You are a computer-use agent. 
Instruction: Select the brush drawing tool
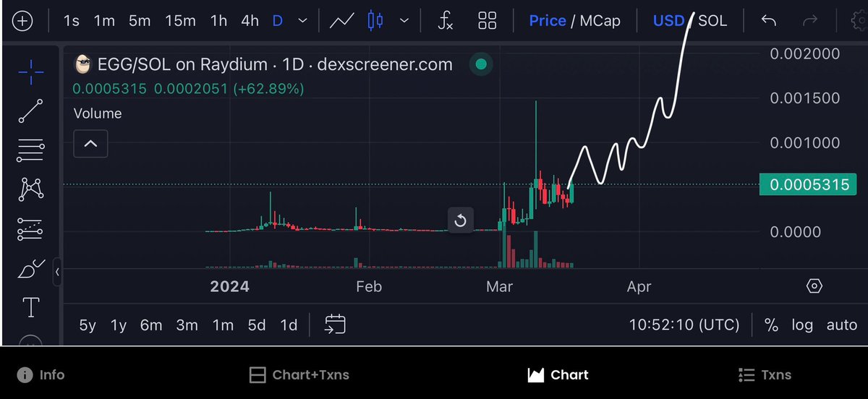click(x=30, y=269)
